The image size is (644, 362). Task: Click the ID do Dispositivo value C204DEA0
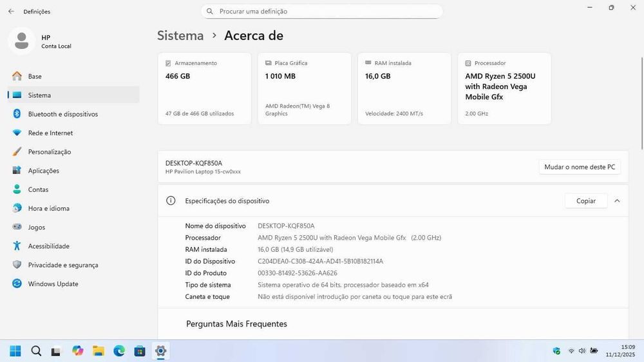320,262
